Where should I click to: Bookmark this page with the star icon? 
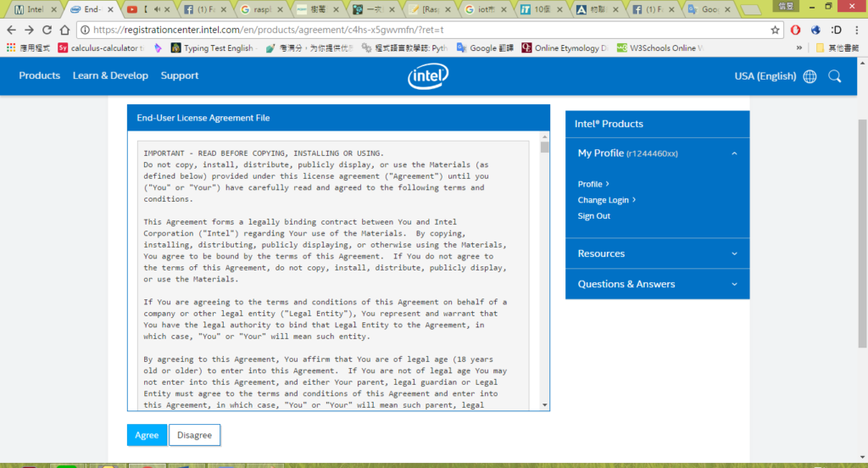[x=775, y=30]
